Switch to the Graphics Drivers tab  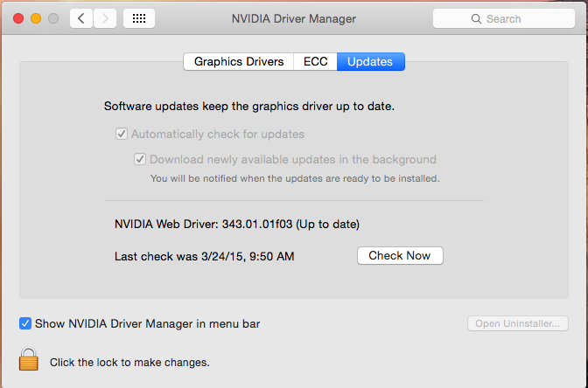pos(238,62)
